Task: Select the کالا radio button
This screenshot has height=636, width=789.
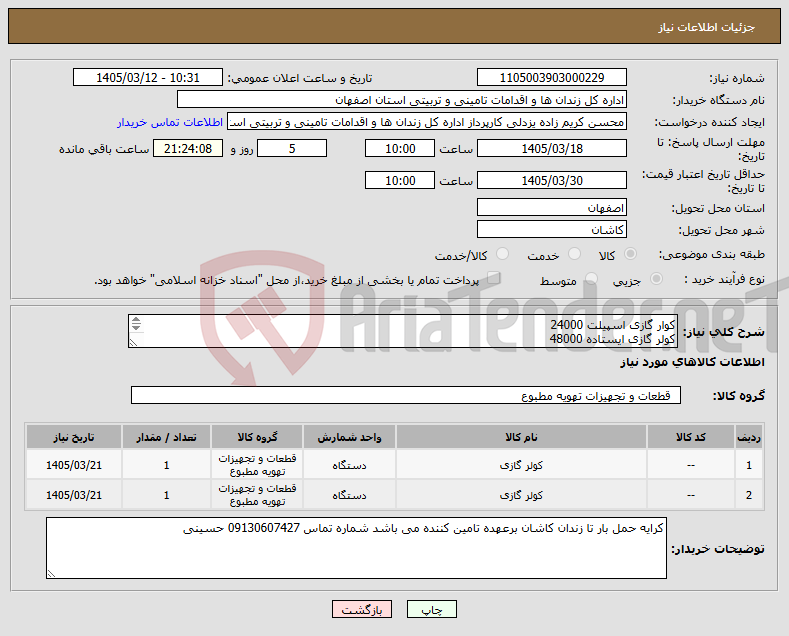Action: point(630,254)
